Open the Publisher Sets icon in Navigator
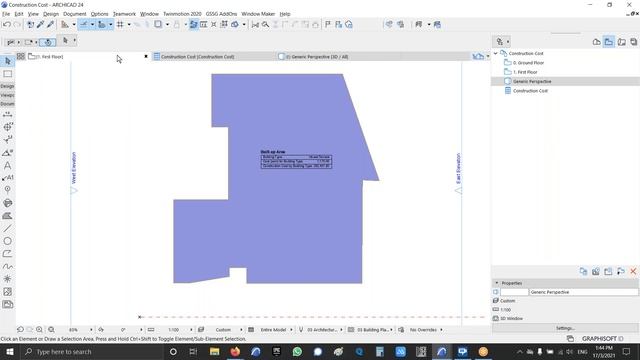The width and height of the screenshot is (640, 360). click(633, 42)
